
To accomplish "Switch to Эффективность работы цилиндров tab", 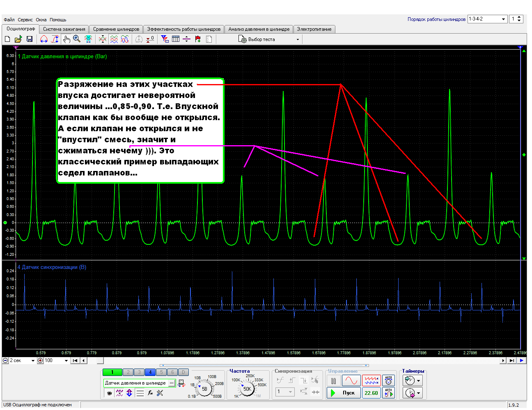I will [x=184, y=29].
